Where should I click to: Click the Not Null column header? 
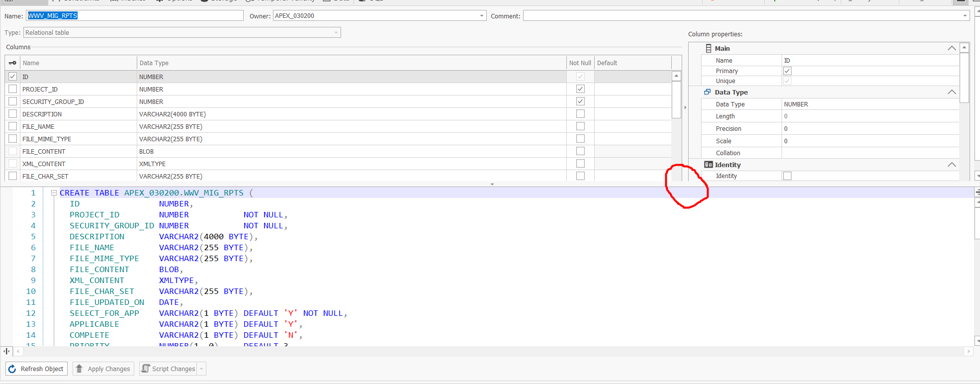[580, 63]
